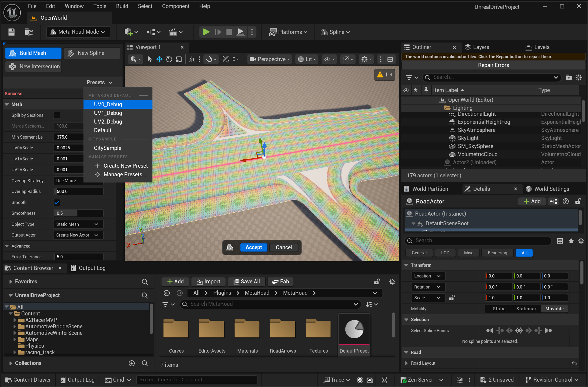The height and width of the screenshot is (387, 588).
Task: Open the Build menu
Action: (x=122, y=6)
